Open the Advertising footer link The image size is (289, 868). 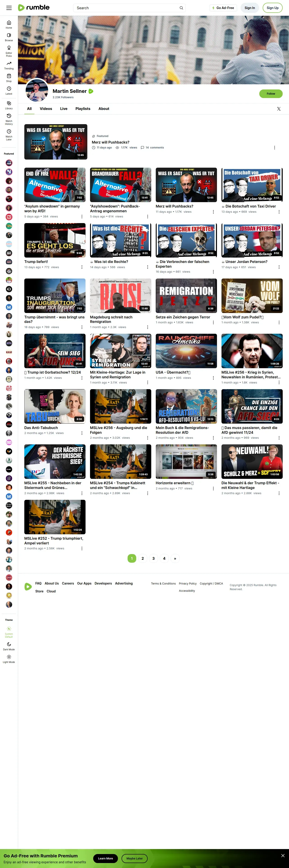(x=124, y=583)
